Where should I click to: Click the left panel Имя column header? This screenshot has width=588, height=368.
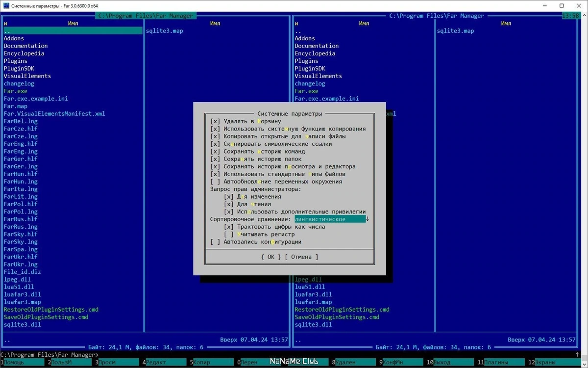coord(73,23)
